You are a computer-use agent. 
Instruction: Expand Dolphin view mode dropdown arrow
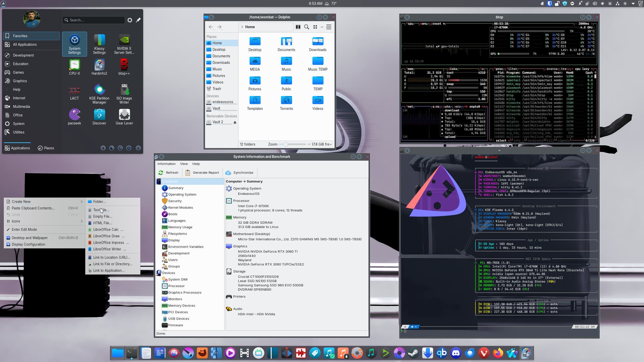tap(322, 27)
